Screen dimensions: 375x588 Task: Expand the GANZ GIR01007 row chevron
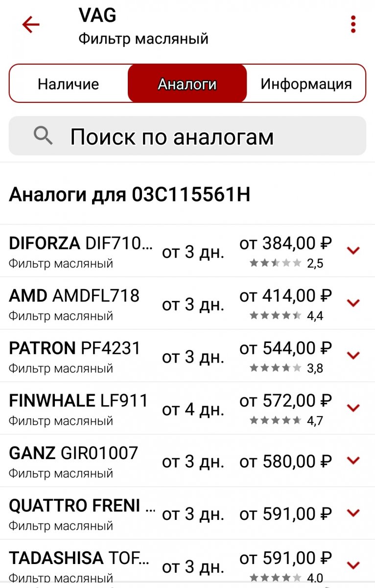[353, 461]
